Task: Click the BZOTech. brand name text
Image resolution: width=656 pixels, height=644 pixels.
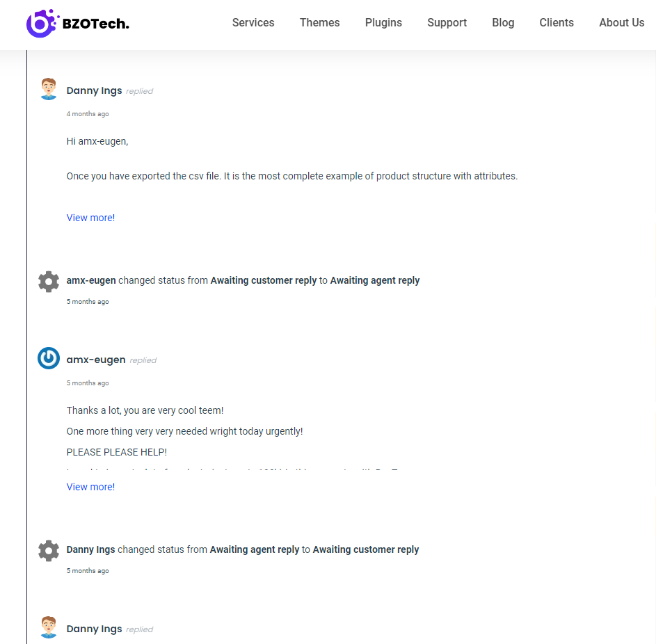Action: point(96,24)
